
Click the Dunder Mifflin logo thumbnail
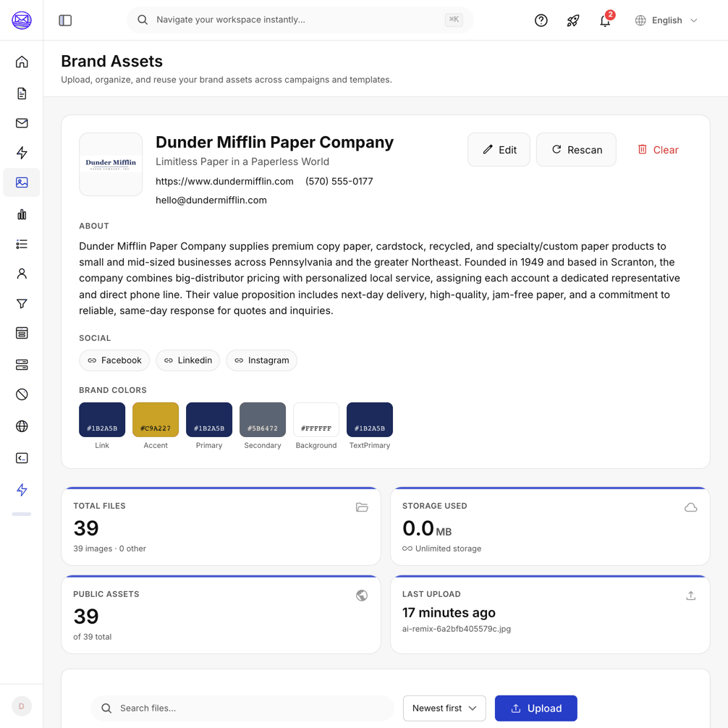(x=111, y=164)
